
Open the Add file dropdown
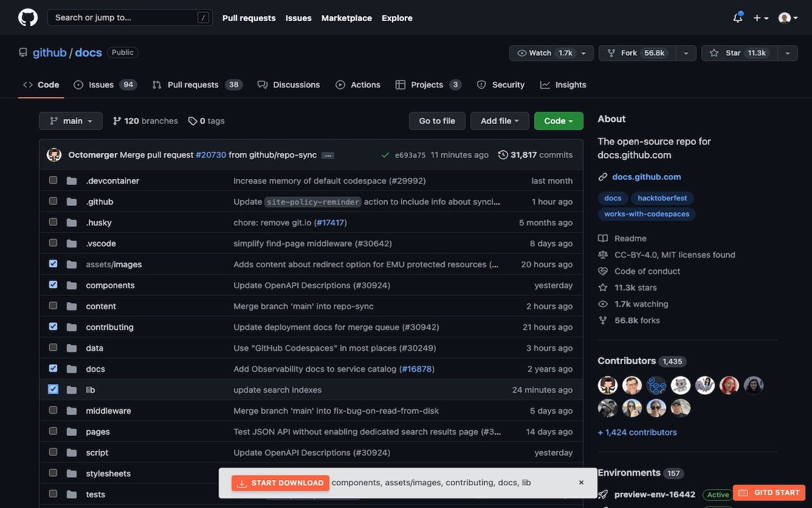499,120
